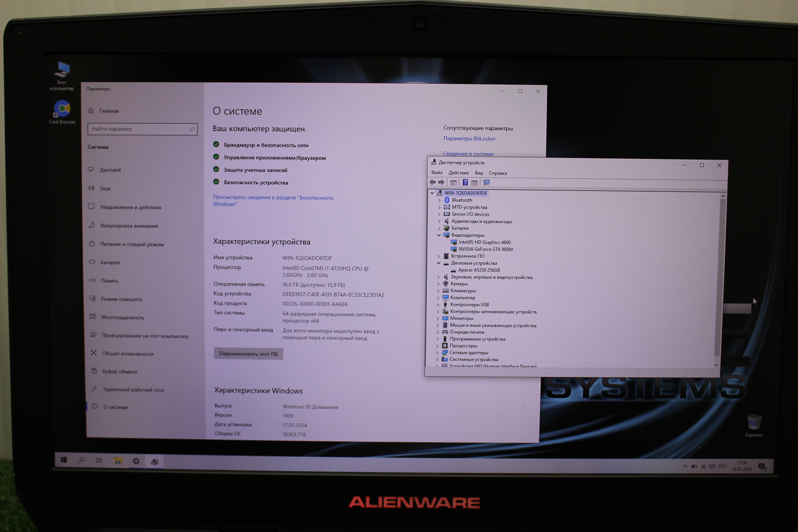The height and width of the screenshot is (532, 798).
Task: Collapse the Дисковые устройства node
Action: pyautogui.click(x=439, y=263)
